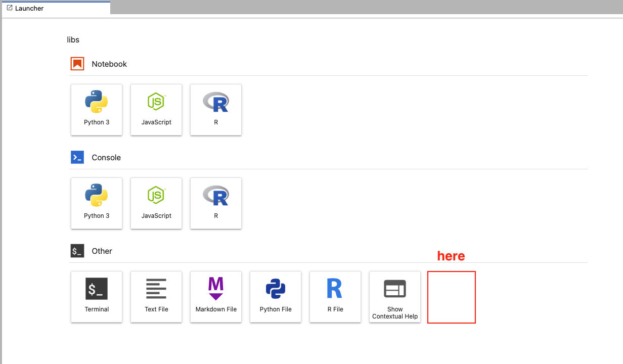Select the Launcher tab
623x364 pixels.
[x=56, y=8]
